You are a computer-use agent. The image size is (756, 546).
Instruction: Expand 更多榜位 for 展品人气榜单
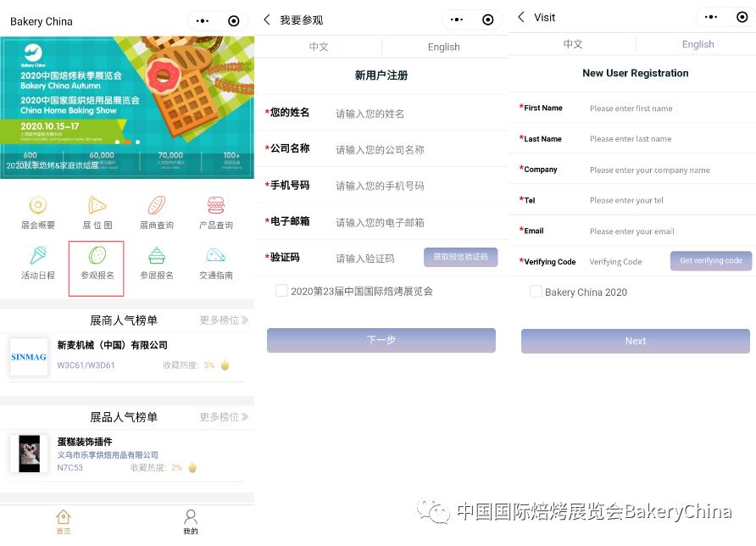(x=224, y=416)
